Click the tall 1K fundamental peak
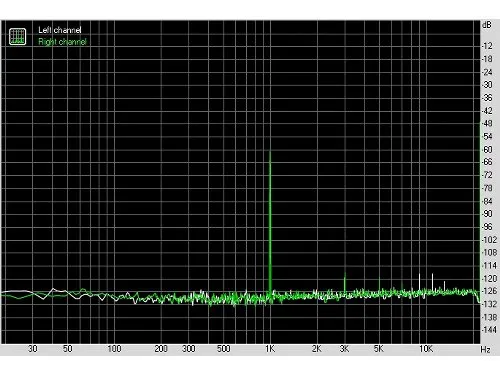500x375 pixels. pos(270,223)
